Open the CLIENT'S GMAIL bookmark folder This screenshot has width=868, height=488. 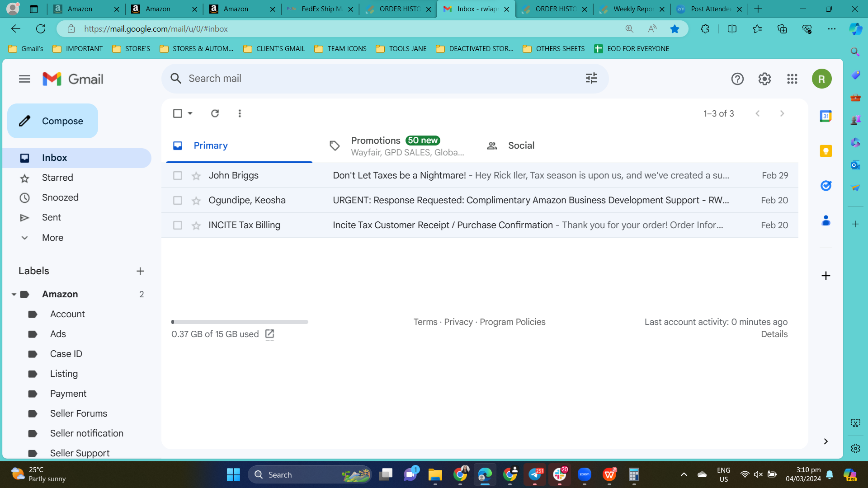(x=274, y=49)
